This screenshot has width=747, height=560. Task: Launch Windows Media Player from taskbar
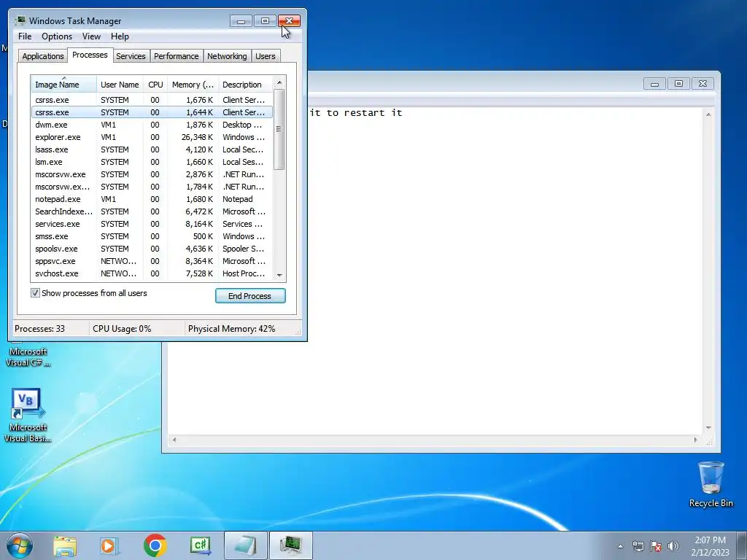109,545
